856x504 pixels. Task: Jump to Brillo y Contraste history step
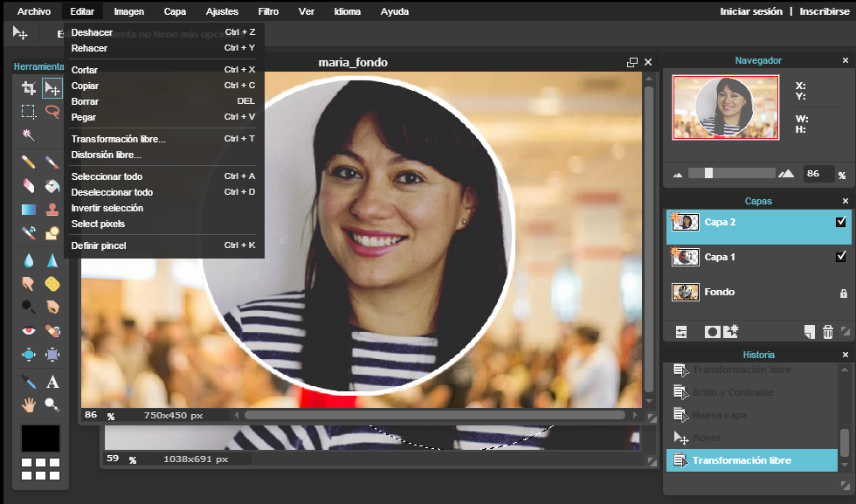pyautogui.click(x=752, y=392)
